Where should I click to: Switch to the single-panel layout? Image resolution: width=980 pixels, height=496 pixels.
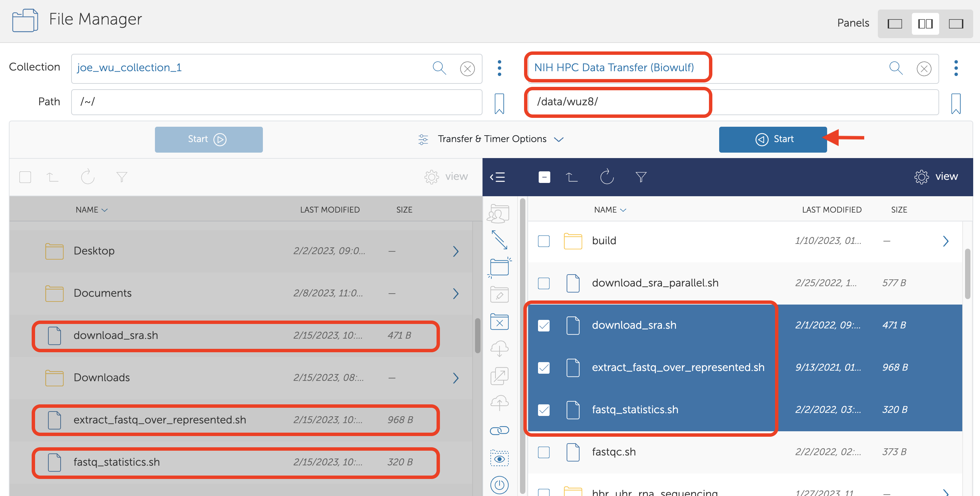895,24
